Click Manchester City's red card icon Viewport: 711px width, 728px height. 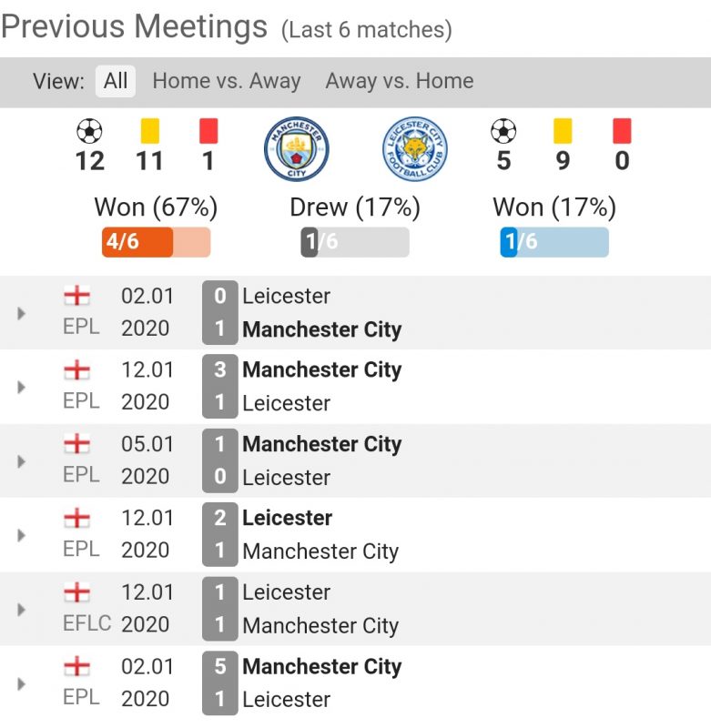(208, 132)
